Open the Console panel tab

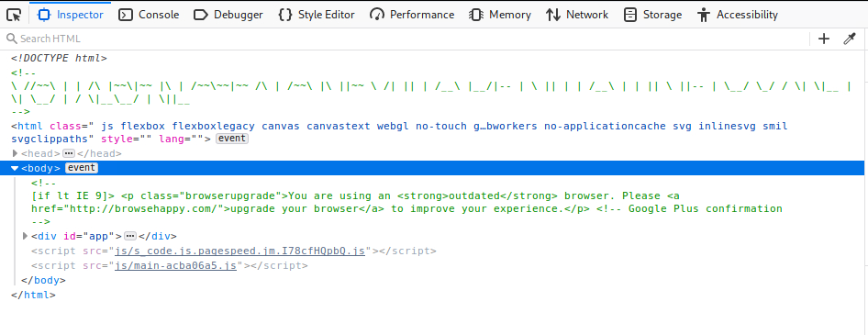click(149, 15)
